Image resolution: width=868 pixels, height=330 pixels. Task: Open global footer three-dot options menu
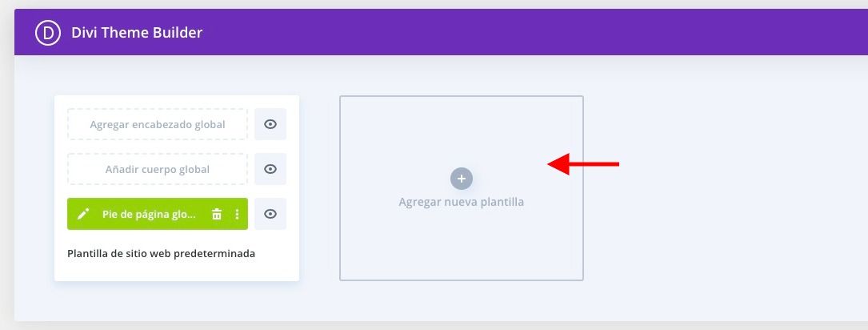tap(237, 214)
